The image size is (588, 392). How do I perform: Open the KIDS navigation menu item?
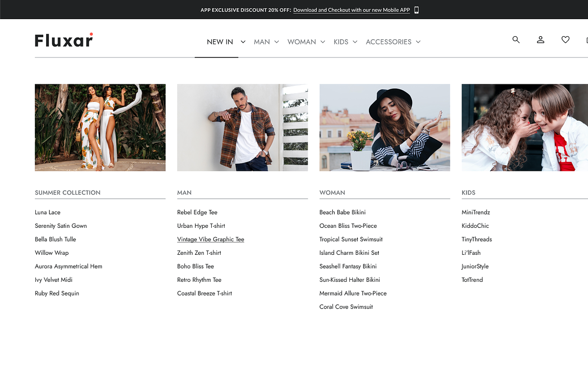341,42
